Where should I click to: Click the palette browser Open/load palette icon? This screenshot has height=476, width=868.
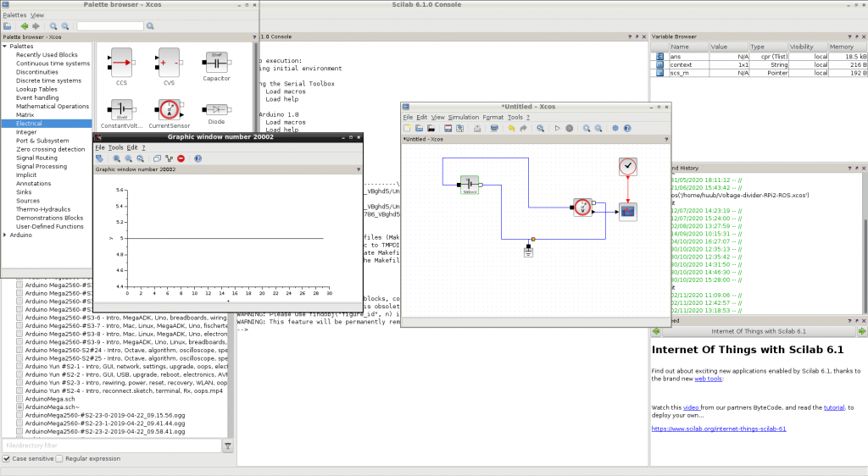7,26
